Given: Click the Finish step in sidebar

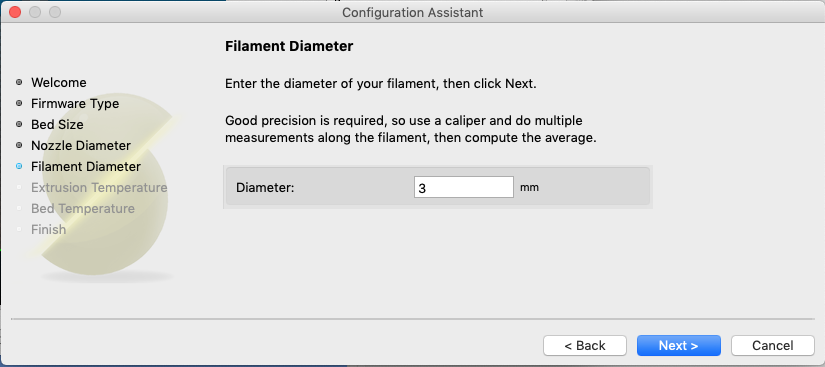Looking at the screenshot, I should pyautogui.click(x=48, y=229).
